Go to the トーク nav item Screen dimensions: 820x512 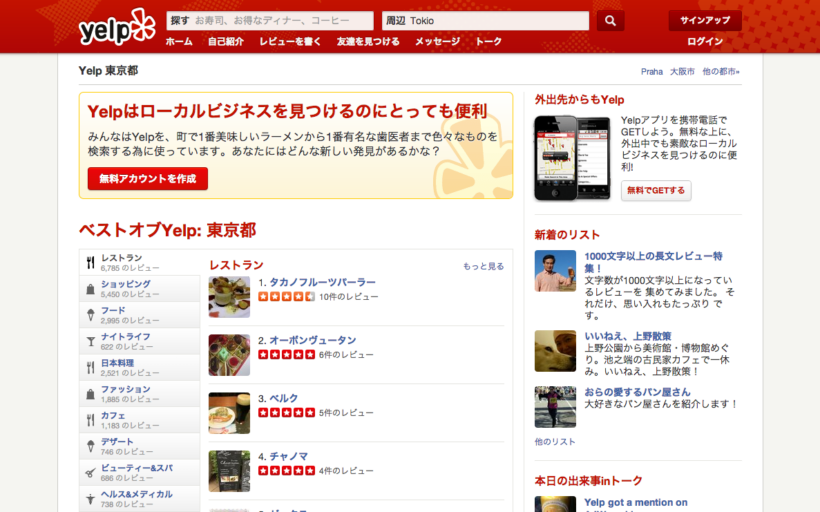coord(488,42)
